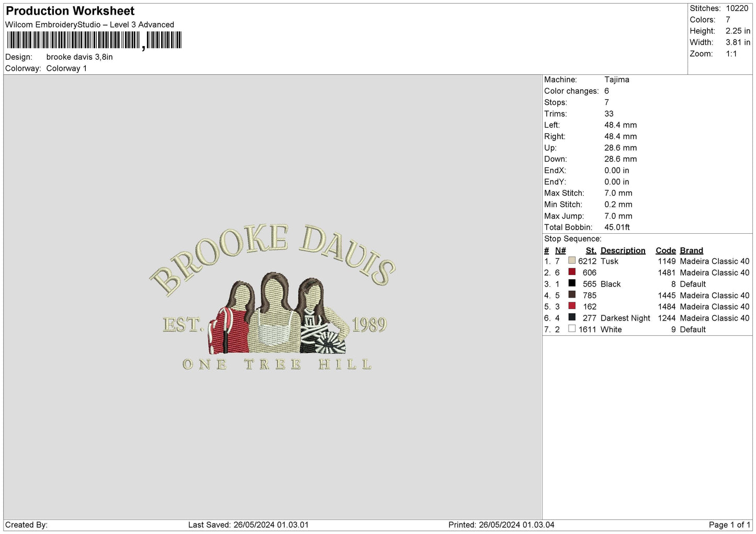The image size is (756, 534).
Task: Click the red swatch for code 1484
Action: (572, 306)
